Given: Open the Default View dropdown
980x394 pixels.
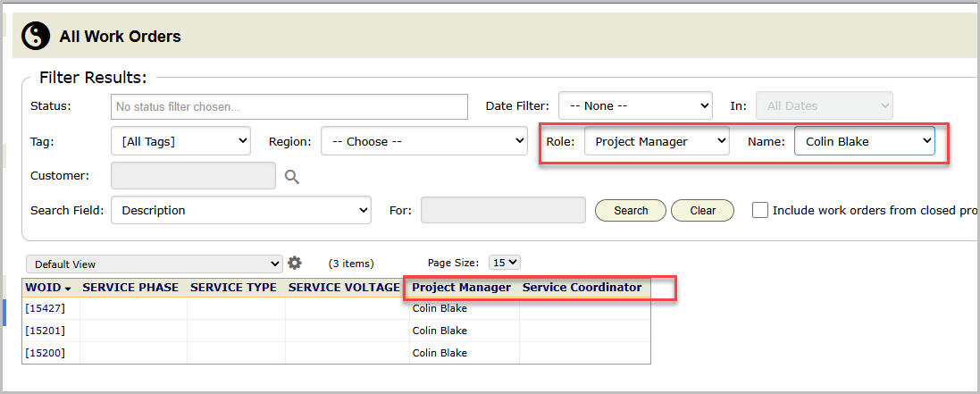Looking at the screenshot, I should (x=155, y=264).
